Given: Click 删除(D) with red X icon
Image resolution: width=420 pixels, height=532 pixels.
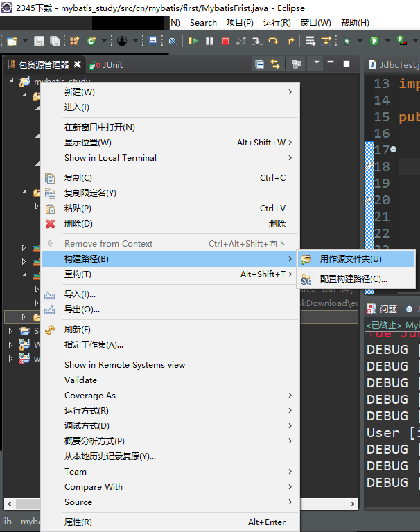Looking at the screenshot, I should pyautogui.click(x=170, y=224).
